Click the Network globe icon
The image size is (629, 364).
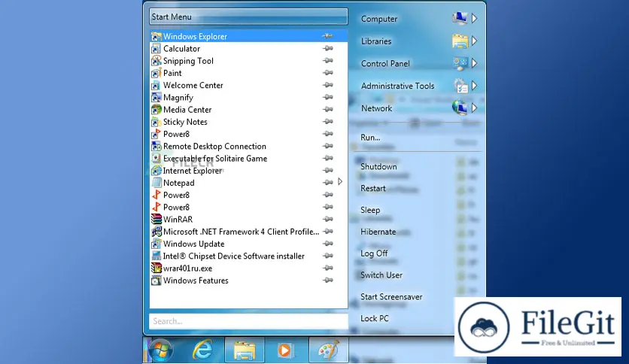tap(460, 108)
